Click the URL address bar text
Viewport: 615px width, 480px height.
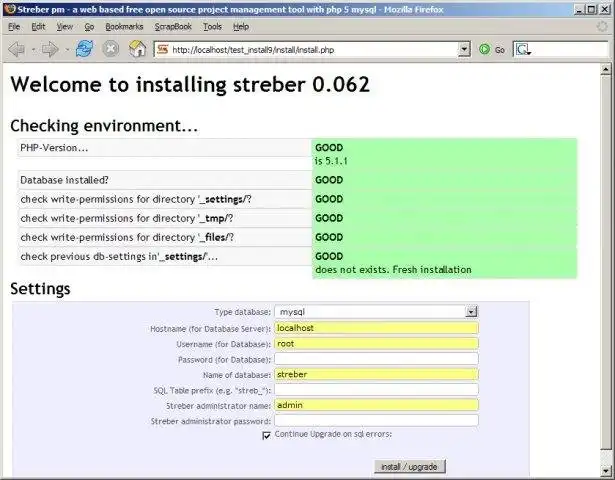pos(253,50)
